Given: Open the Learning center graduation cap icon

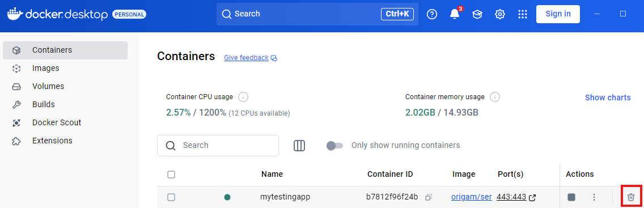Looking at the screenshot, I should (477, 14).
